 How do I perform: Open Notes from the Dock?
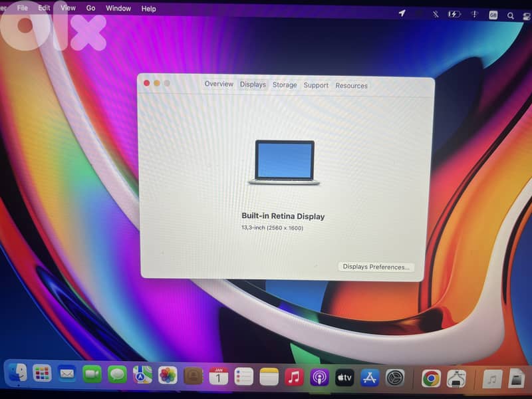[269, 377]
